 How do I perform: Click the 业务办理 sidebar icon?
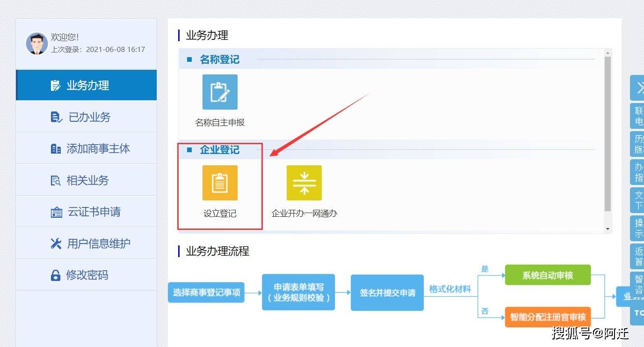coord(56,85)
